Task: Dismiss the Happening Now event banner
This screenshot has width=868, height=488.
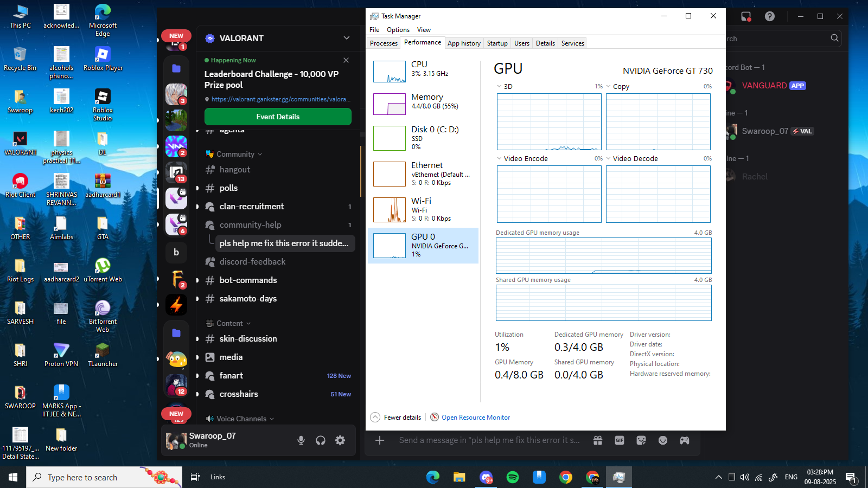Action: click(x=346, y=60)
